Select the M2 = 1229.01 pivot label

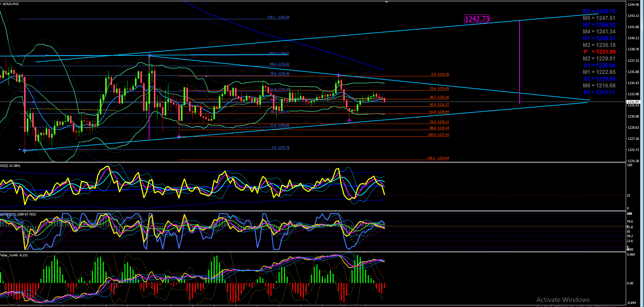coord(599,59)
